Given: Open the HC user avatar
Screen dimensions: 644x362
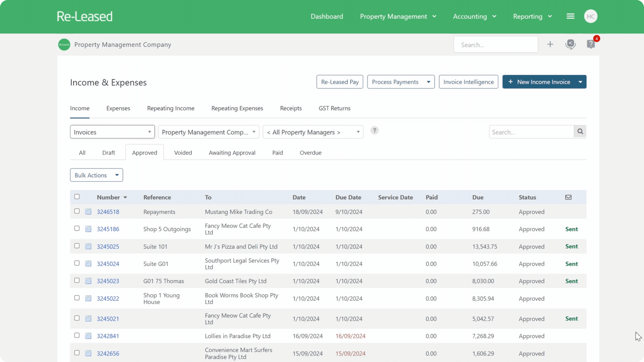Looking at the screenshot, I should (x=591, y=16).
